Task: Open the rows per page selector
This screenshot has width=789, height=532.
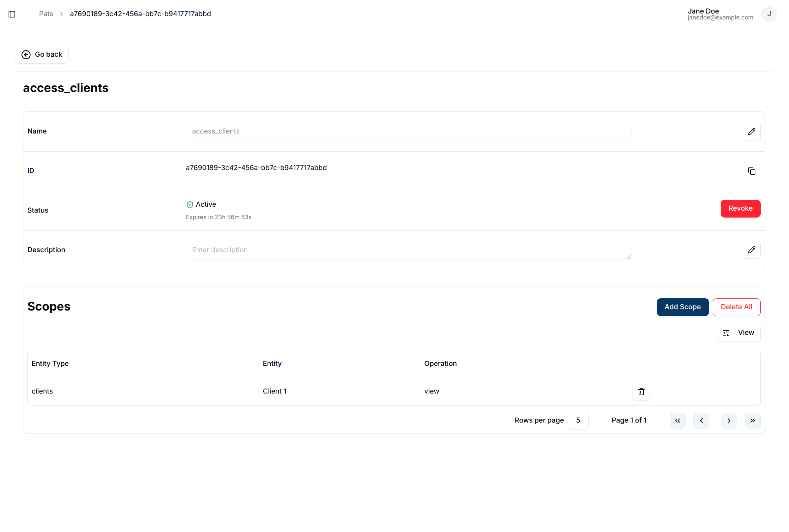Action: coord(578,420)
